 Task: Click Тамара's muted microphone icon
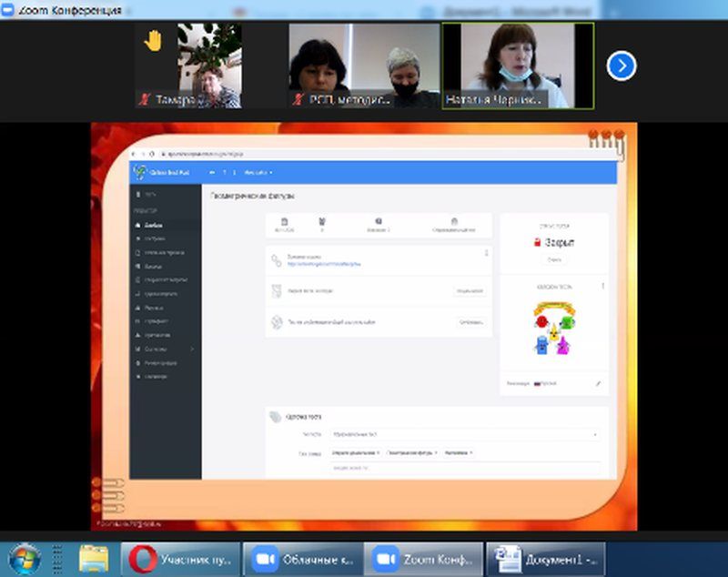(x=145, y=99)
